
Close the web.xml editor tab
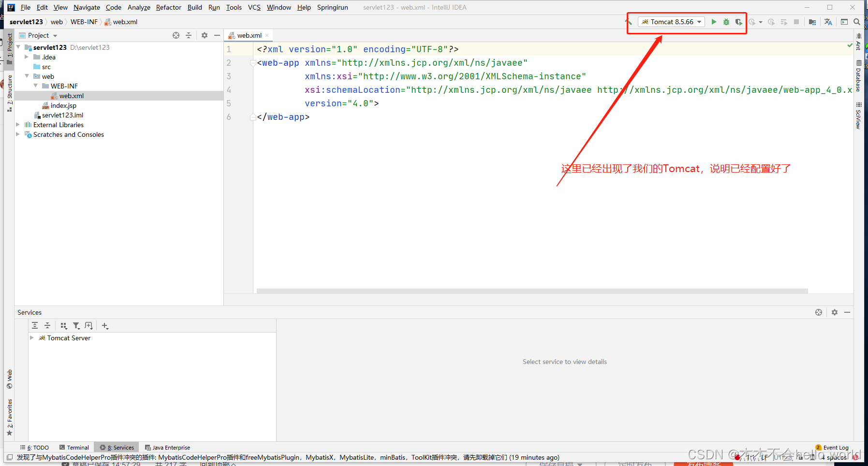click(267, 35)
